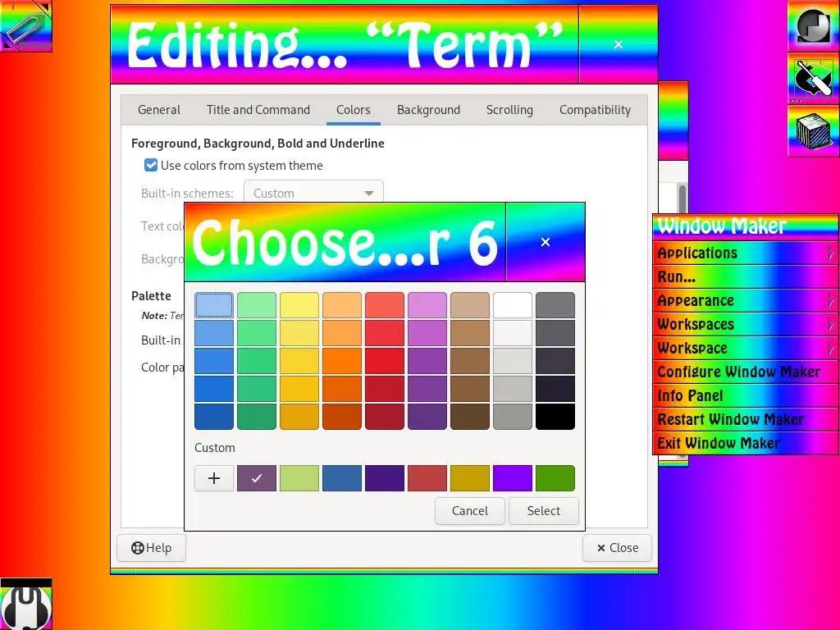The height and width of the screenshot is (630, 840).
Task: Open Help in the Editing Term dialog
Action: (151, 547)
